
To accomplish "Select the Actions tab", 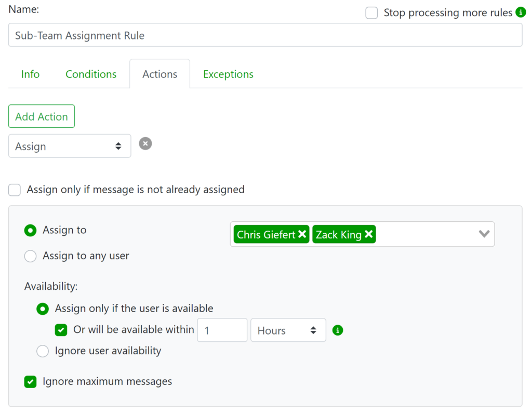I will [x=160, y=74].
